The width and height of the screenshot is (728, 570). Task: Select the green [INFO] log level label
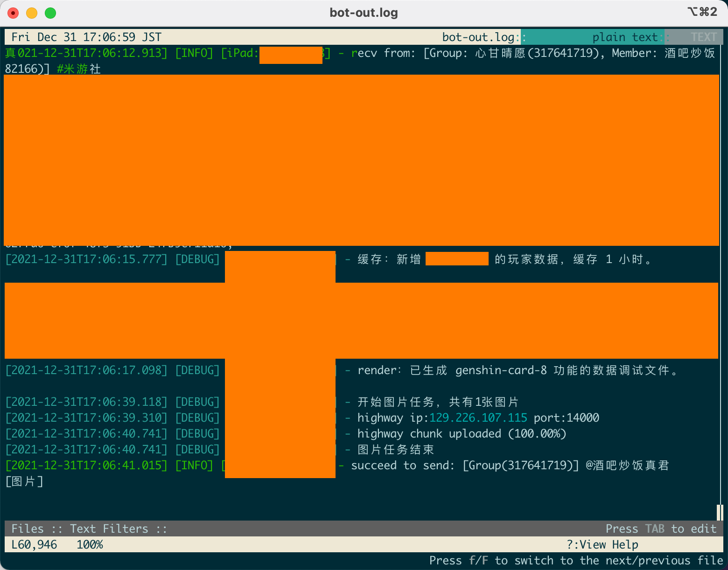click(194, 53)
